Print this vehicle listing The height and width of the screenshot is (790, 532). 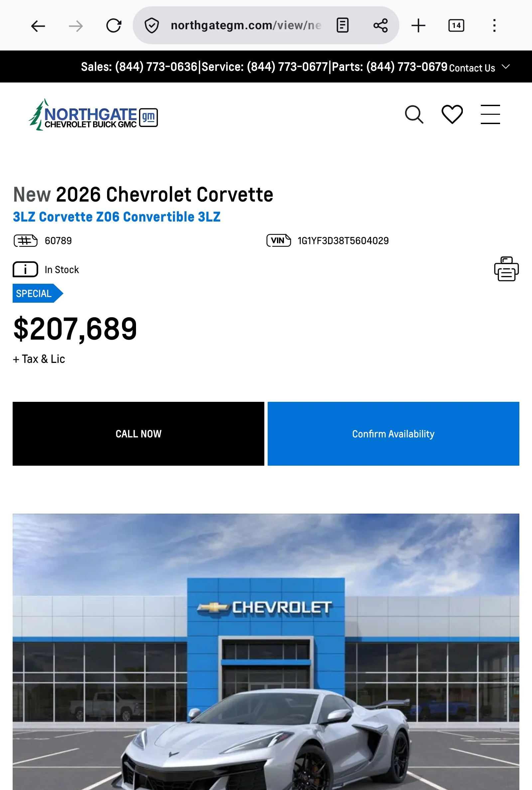[x=506, y=269]
